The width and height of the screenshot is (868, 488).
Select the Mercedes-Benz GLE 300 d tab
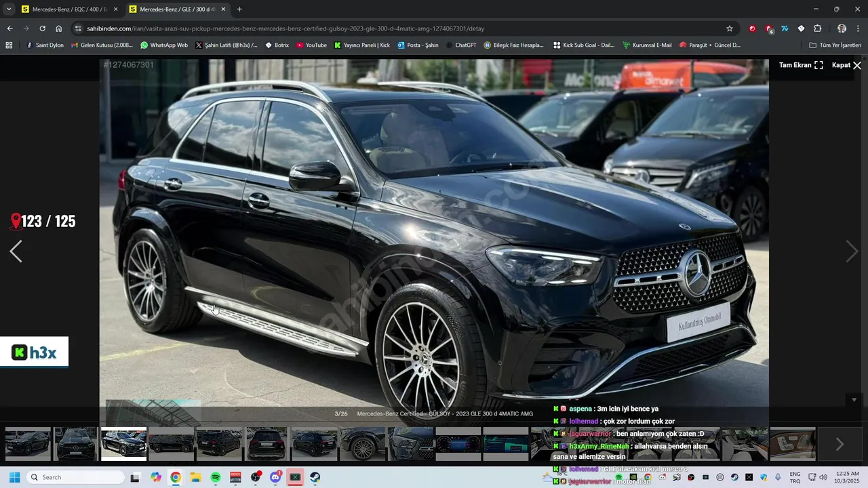coord(176,9)
